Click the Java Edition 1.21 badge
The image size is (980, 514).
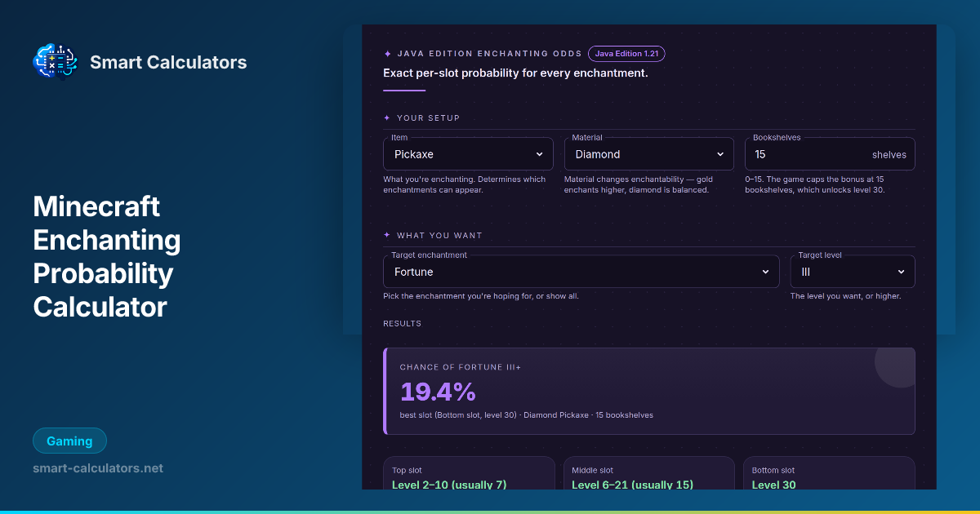(x=626, y=54)
